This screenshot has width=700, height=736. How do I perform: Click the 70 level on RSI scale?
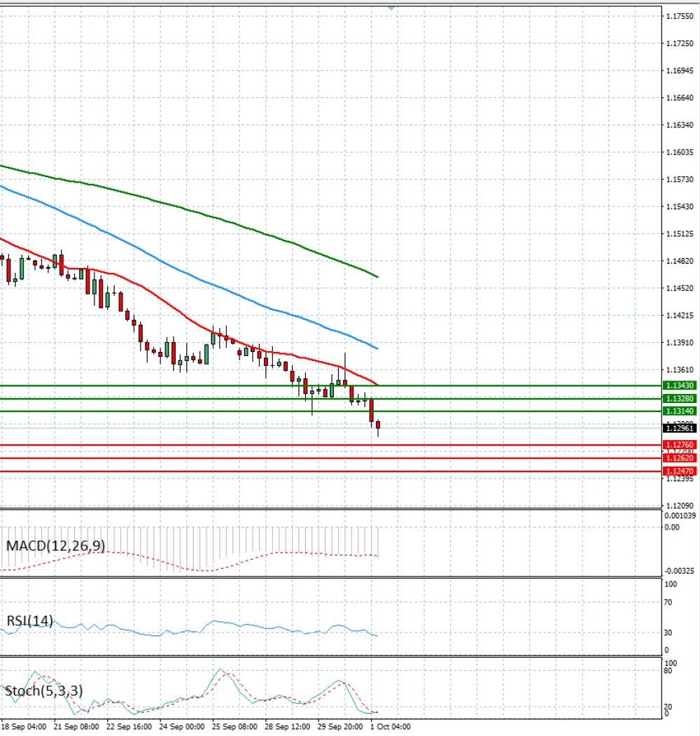point(668,602)
